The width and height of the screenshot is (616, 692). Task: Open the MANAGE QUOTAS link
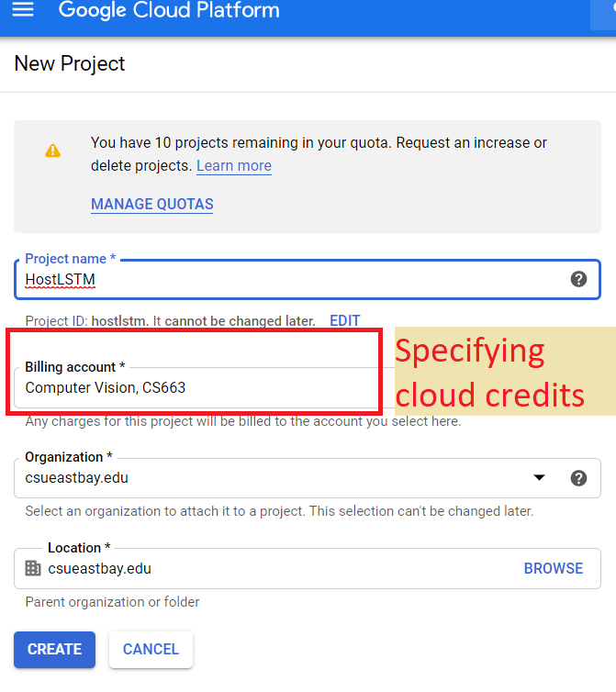click(151, 204)
